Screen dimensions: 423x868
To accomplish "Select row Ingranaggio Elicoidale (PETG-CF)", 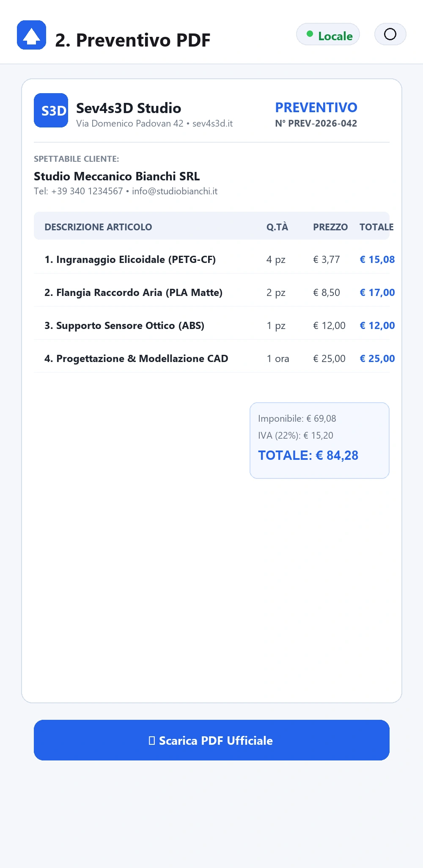I will click(x=211, y=260).
